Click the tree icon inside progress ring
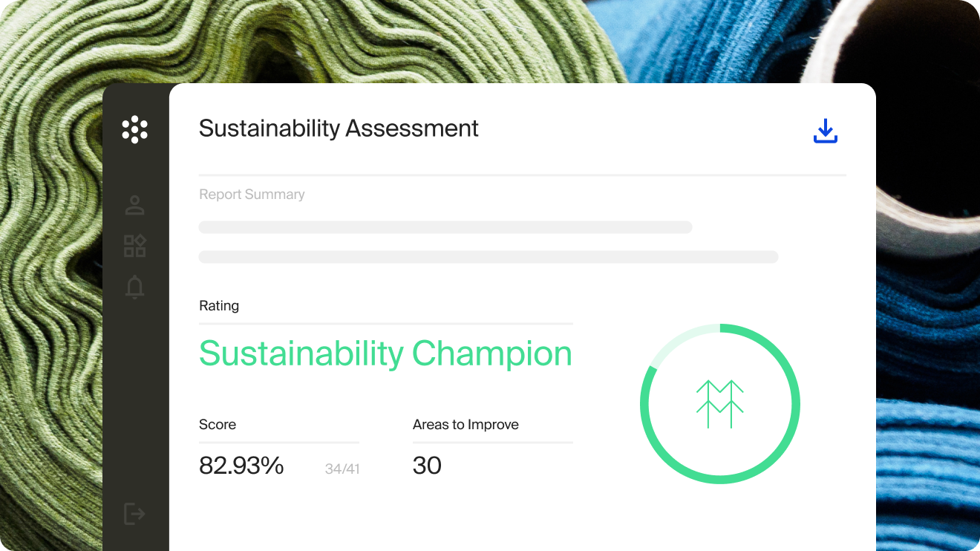The image size is (980, 551). [x=719, y=404]
